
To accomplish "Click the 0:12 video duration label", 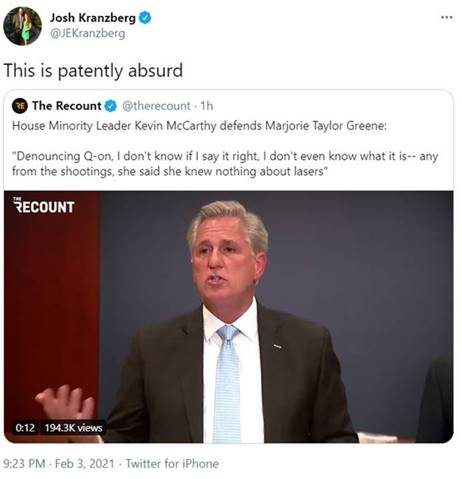I will click(x=25, y=428).
